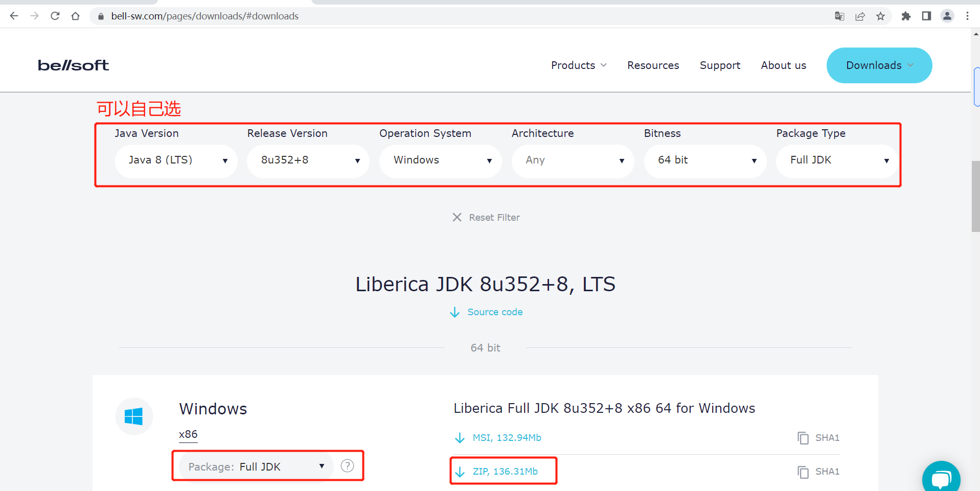Click the Liberica JDK 8u352+8, LTS heading

[485, 284]
